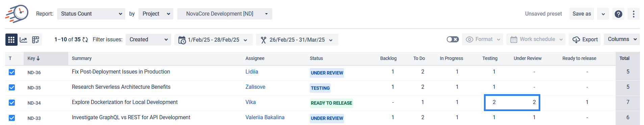Click the Status column header
The height and width of the screenshot is (125, 644).
click(x=316, y=58)
